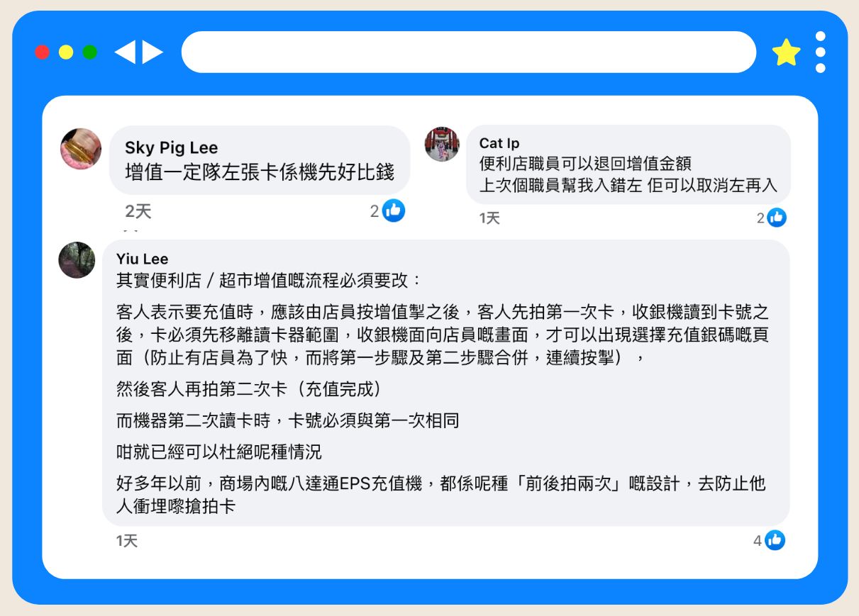The height and width of the screenshot is (616, 859).
Task: Click the like icon on Sky Pig Lee's comment
Action: pos(394,211)
